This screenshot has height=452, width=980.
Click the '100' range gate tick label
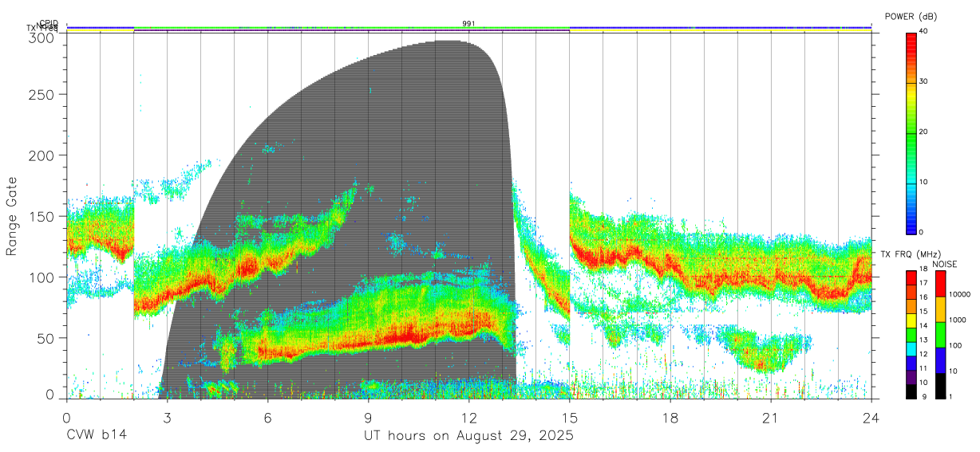tap(41, 277)
